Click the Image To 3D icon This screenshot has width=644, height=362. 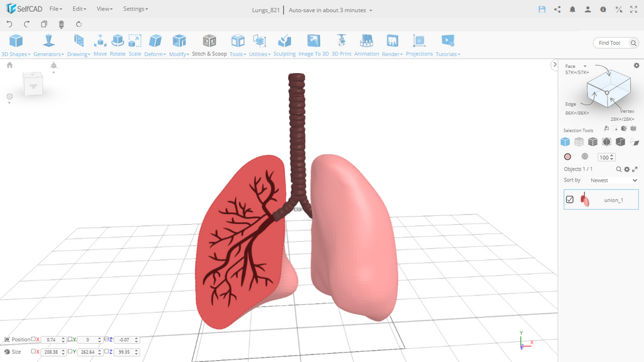(313, 44)
